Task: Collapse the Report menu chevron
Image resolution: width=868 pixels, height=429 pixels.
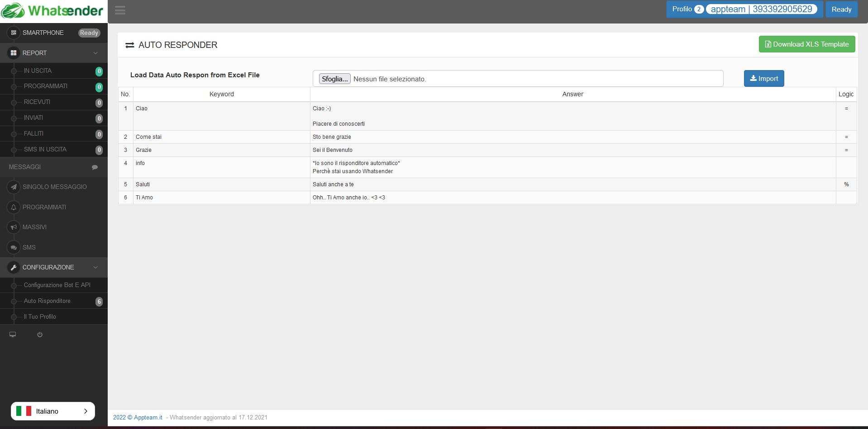Action: [x=95, y=53]
